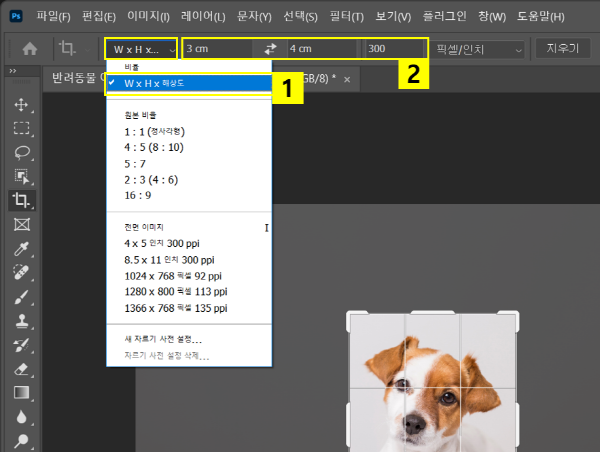Open the 선택(S) menu
The height and width of the screenshot is (452, 600).
[300, 16]
